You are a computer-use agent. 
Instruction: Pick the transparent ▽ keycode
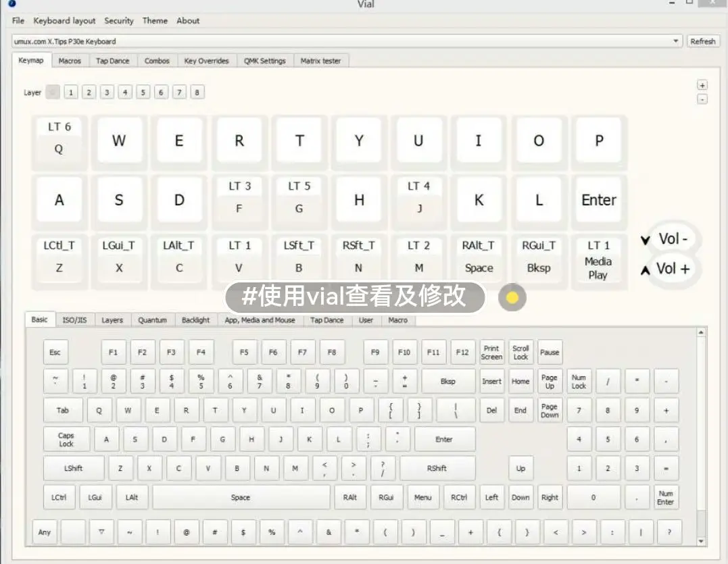(101, 532)
